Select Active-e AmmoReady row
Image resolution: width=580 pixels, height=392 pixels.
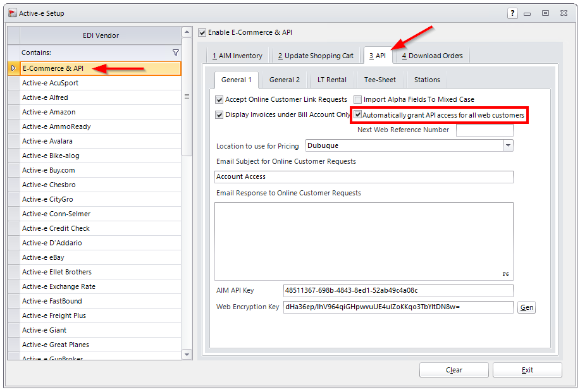pyautogui.click(x=100, y=126)
